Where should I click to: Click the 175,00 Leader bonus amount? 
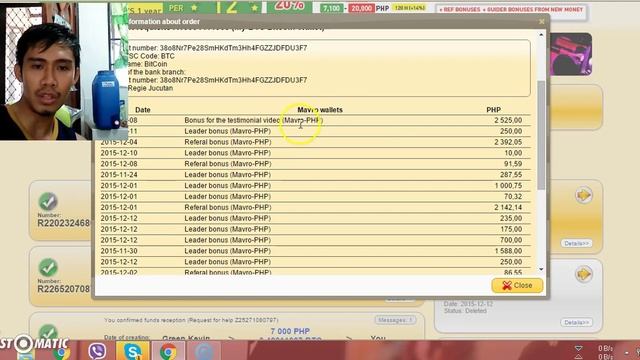511,229
